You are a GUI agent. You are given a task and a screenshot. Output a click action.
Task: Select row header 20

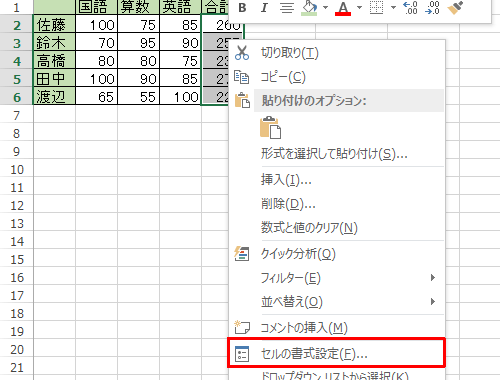point(17,349)
